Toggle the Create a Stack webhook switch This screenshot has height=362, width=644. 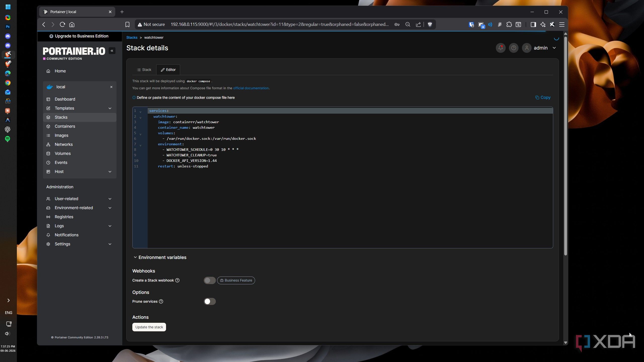pyautogui.click(x=210, y=280)
